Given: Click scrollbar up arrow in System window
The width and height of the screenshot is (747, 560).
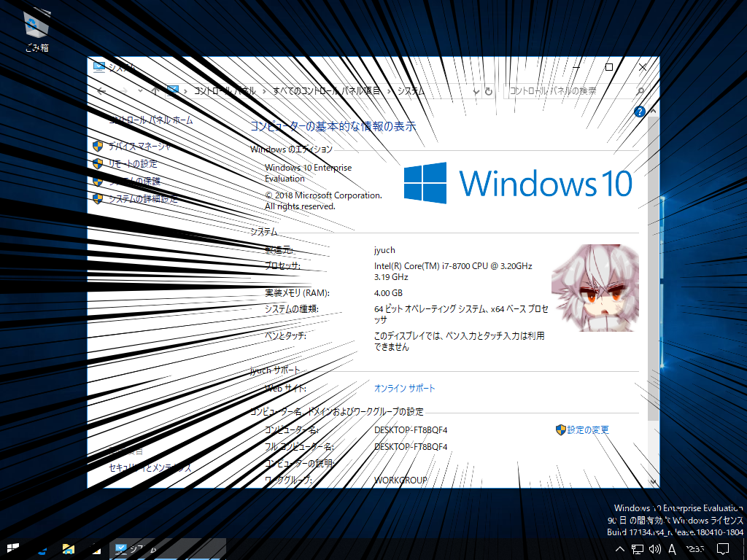Looking at the screenshot, I should (653, 111).
